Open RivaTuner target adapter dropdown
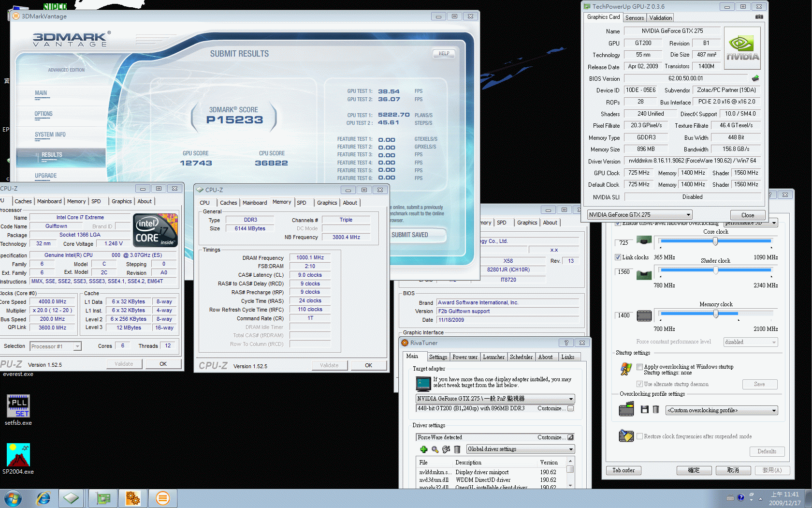812x508 pixels. tap(495, 399)
